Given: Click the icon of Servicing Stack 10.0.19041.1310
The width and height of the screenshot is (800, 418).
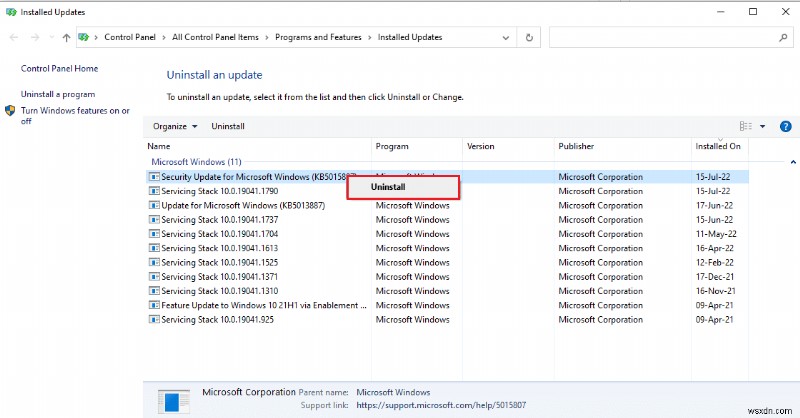Looking at the screenshot, I should 154,291.
